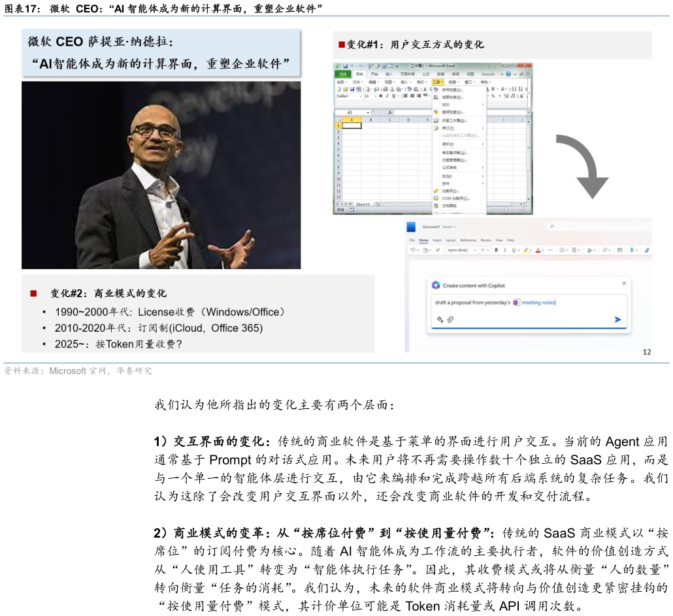Click the Word undo icon
The width and height of the screenshot is (673, 616).
point(412,250)
